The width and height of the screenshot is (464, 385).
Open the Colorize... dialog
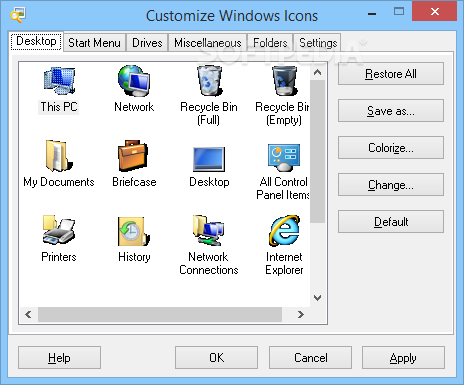pyautogui.click(x=391, y=148)
